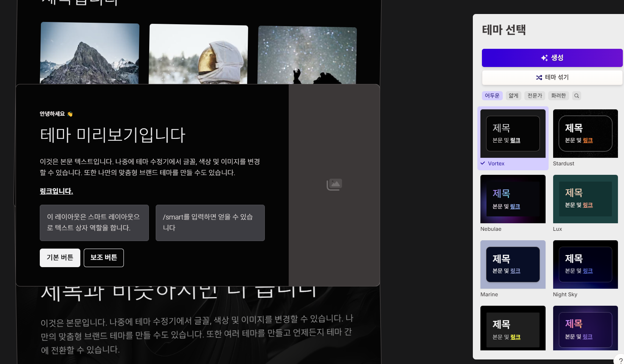Click the waving hand emoji
This screenshot has width=624, height=364.
click(70, 114)
